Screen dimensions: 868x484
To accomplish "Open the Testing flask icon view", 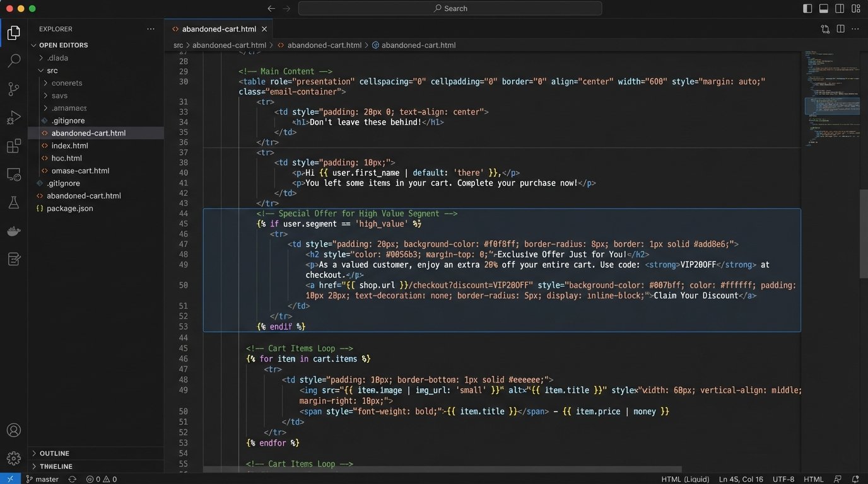I will [x=13, y=203].
